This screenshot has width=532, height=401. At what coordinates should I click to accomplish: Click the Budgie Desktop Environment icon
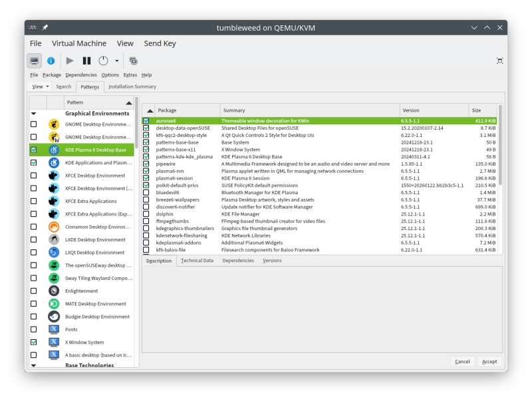tap(54, 317)
